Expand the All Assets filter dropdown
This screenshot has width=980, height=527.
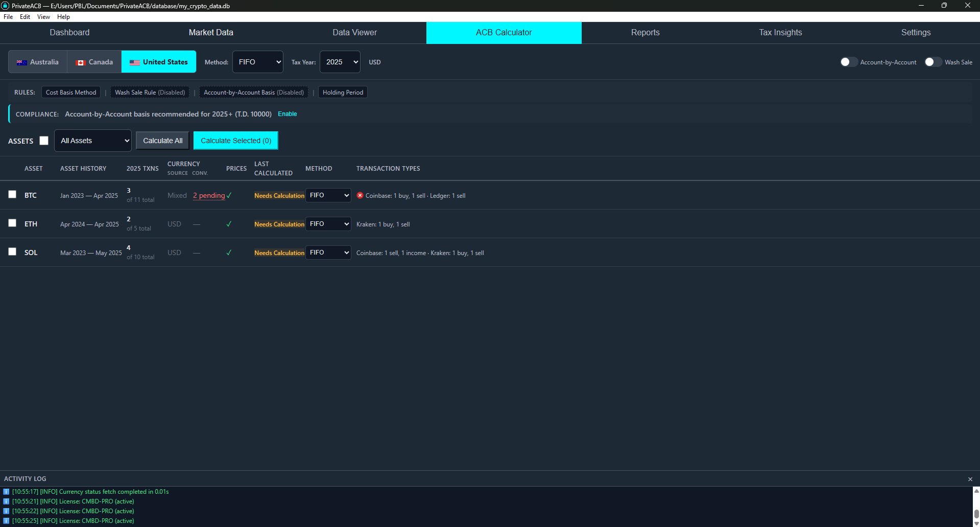pos(92,140)
